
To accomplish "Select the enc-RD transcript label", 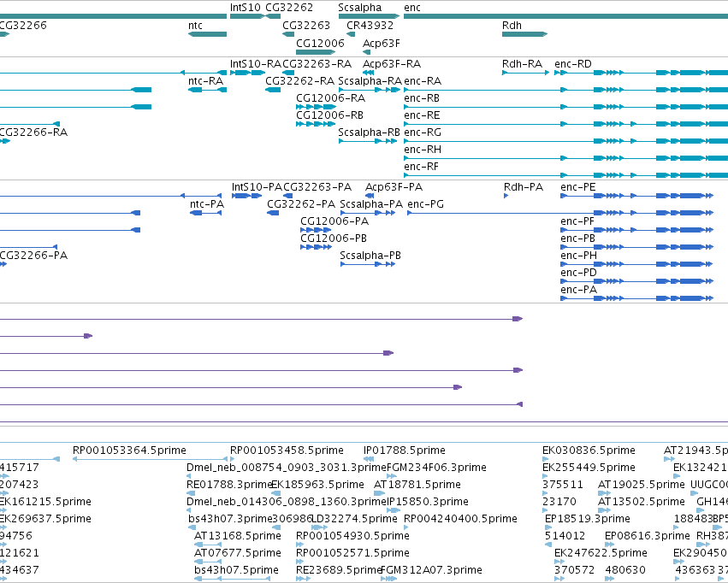I will click(573, 63).
